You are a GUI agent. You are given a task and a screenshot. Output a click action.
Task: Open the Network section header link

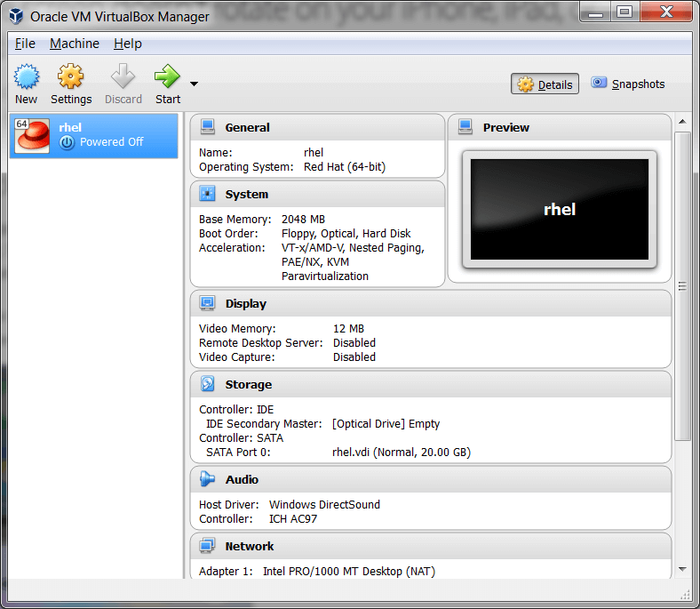tap(250, 547)
